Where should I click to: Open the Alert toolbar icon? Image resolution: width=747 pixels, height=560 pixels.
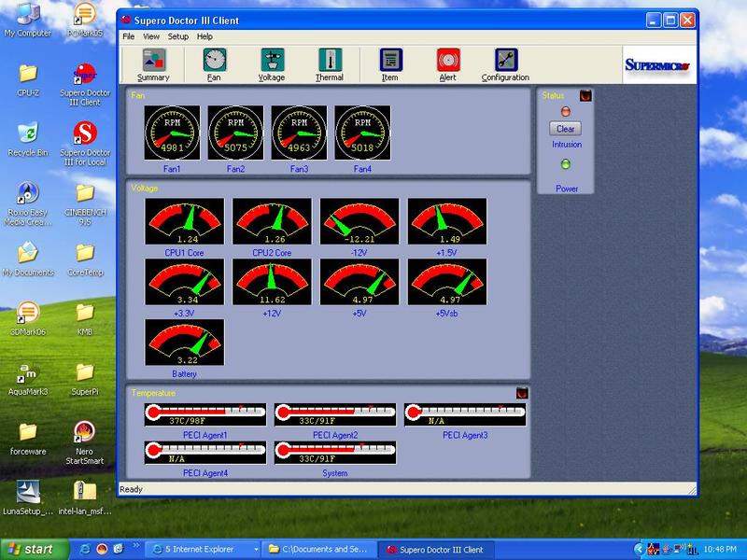coord(448,64)
